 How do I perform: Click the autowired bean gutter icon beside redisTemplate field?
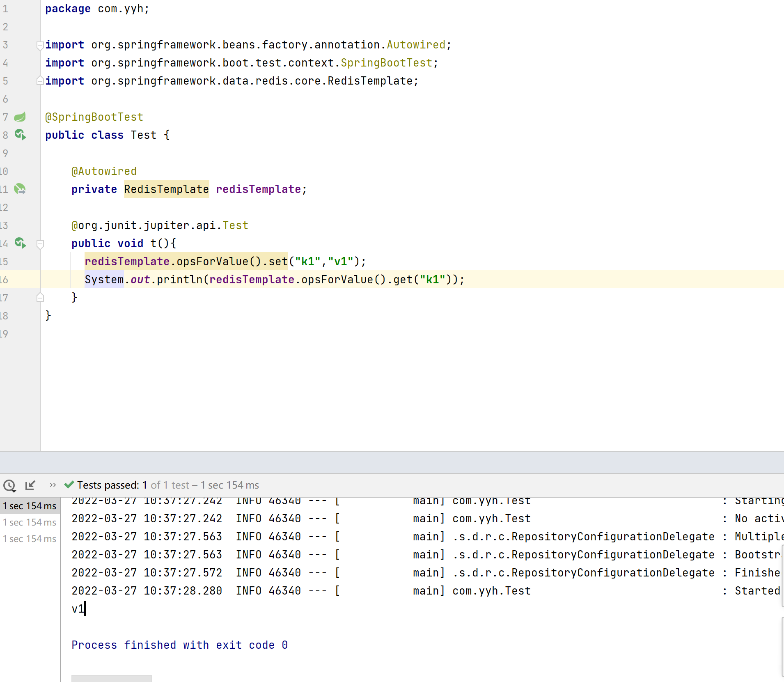point(20,189)
